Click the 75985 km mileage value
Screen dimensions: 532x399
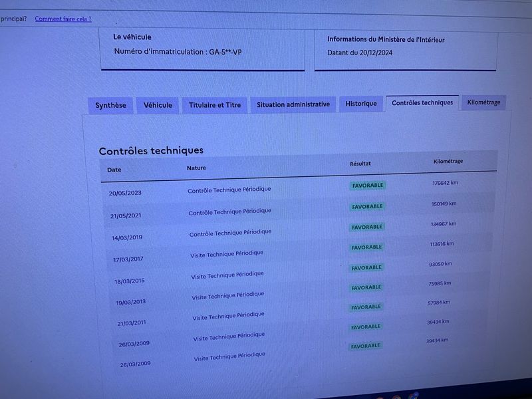click(x=440, y=283)
